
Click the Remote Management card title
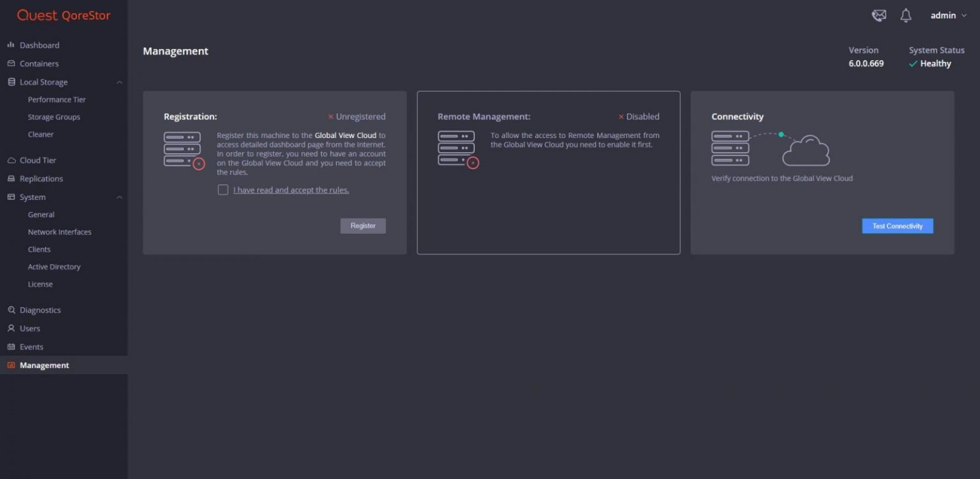pyautogui.click(x=484, y=117)
